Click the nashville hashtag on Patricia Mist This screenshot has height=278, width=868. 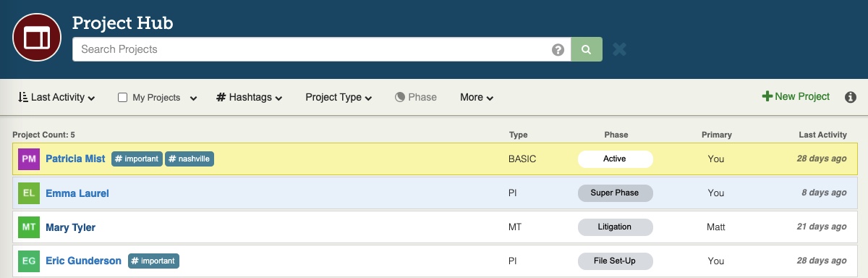190,159
